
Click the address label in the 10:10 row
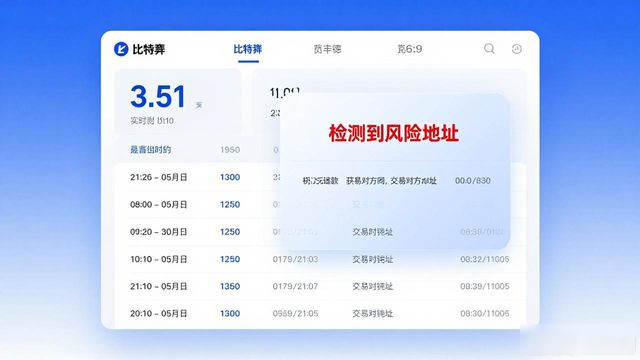click(373, 259)
